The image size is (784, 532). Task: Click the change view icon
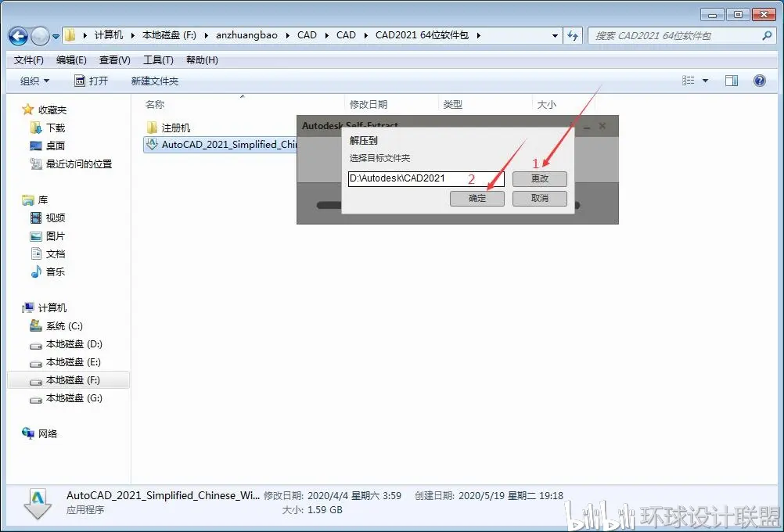coord(689,81)
